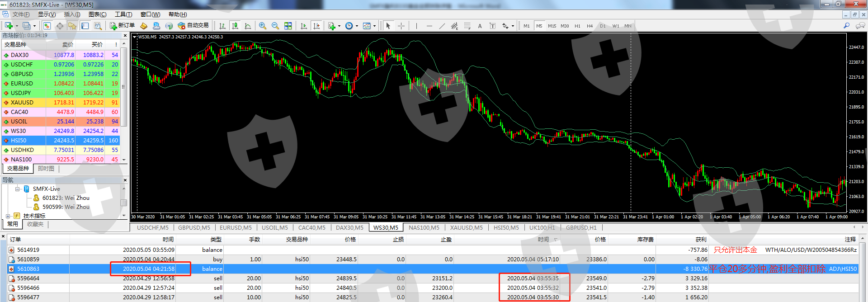Collapse the SMFX-Live tree node
This screenshot has width=868, height=302.
(x=18, y=189)
